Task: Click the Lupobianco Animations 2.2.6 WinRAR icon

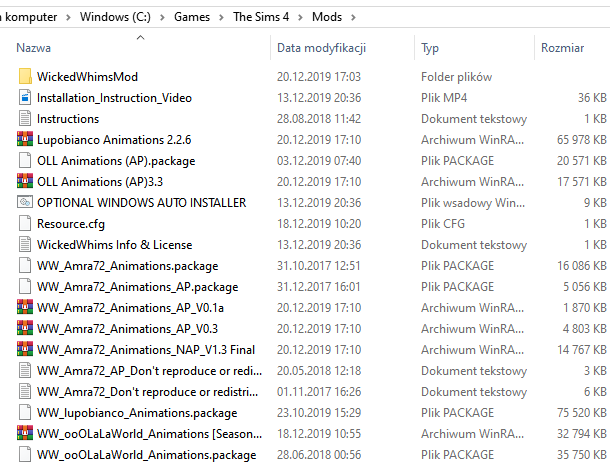Action: [x=25, y=139]
